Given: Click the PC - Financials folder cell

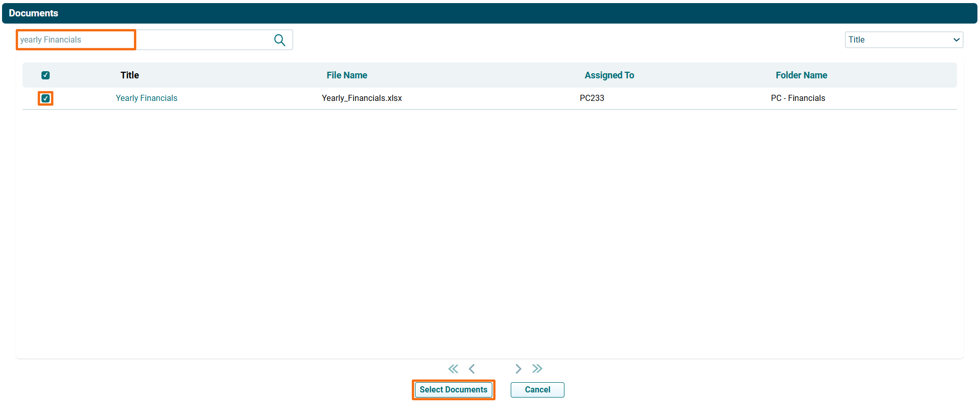Looking at the screenshot, I should point(798,98).
